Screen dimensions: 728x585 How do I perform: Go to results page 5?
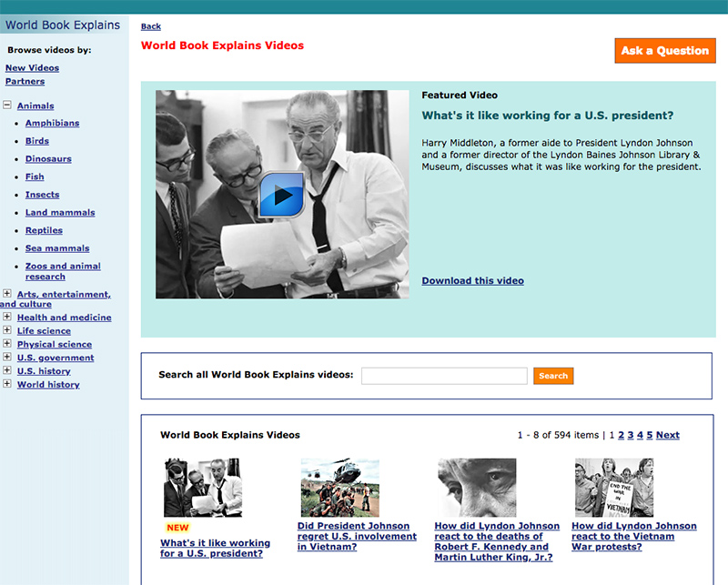click(650, 435)
